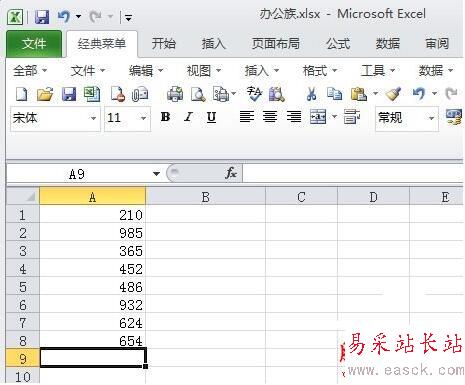Click the send as email attachment icon
Screen dimensions: 465x385
[140, 94]
